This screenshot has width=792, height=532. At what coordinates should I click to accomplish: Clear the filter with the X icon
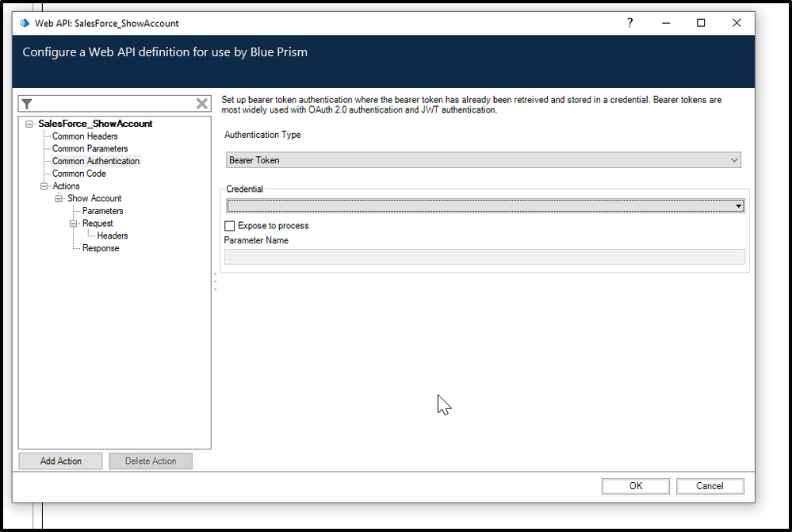(x=202, y=104)
